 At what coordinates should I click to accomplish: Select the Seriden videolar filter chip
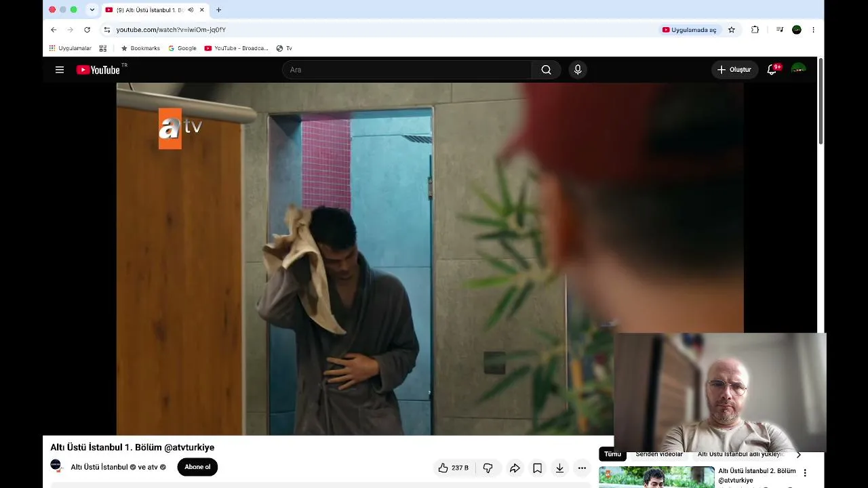(659, 454)
